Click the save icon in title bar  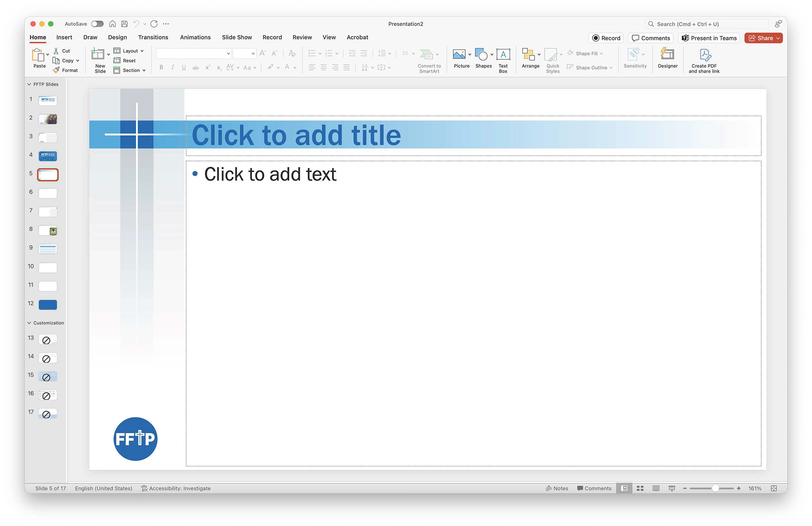(x=124, y=24)
